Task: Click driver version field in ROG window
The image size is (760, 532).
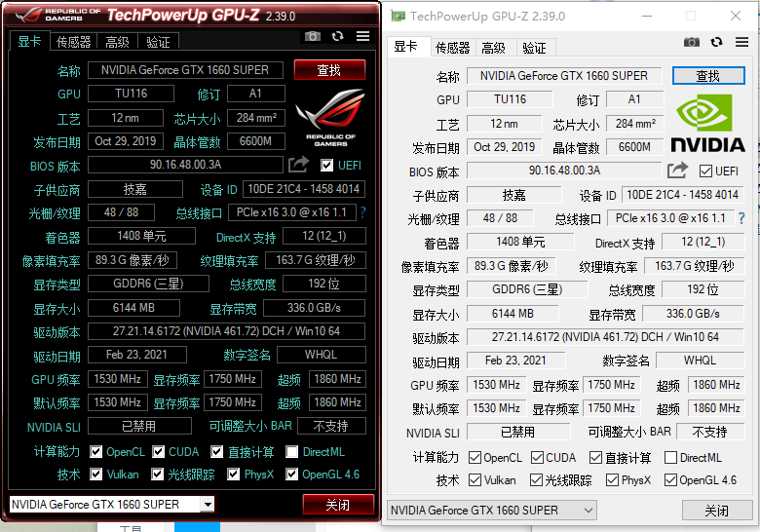Action: tap(226, 331)
